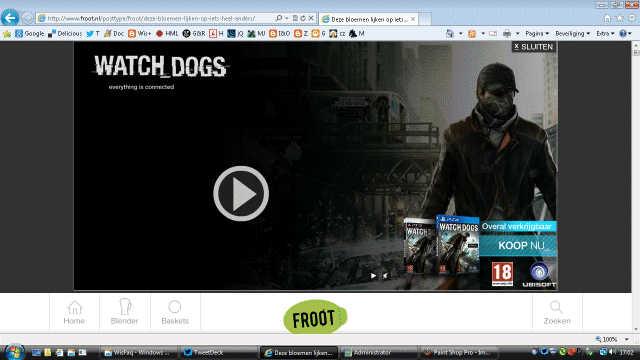This screenshot has width=640, height=360.
Task: Mute the ad with the small speaker icon
Action: click(385, 276)
